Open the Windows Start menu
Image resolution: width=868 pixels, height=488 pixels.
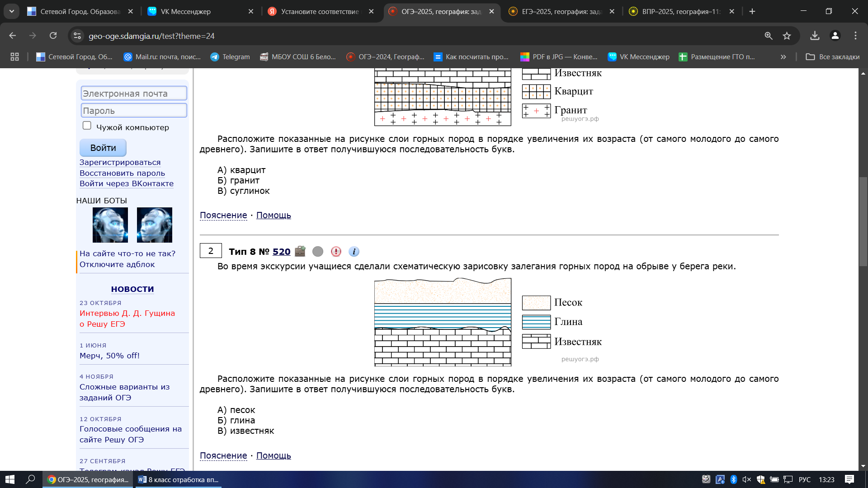(x=10, y=479)
